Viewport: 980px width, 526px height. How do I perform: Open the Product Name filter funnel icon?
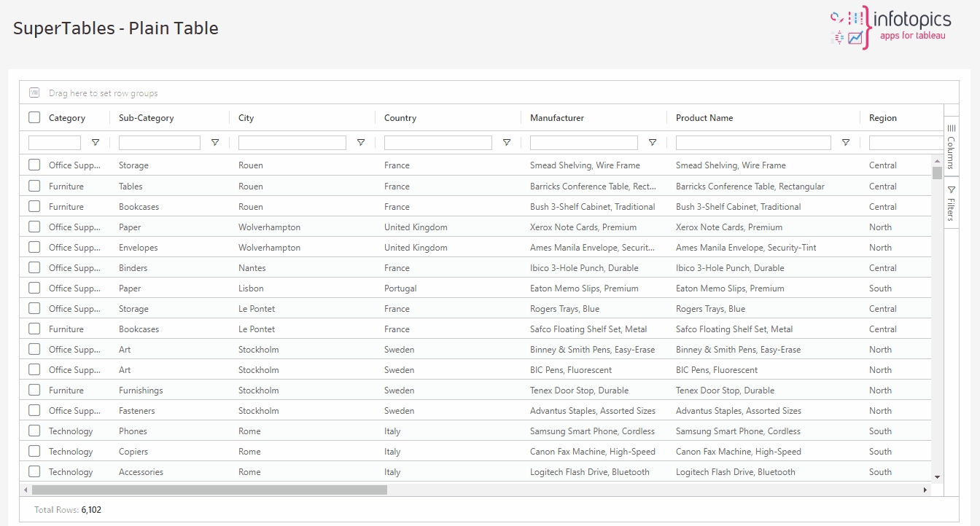coord(845,143)
